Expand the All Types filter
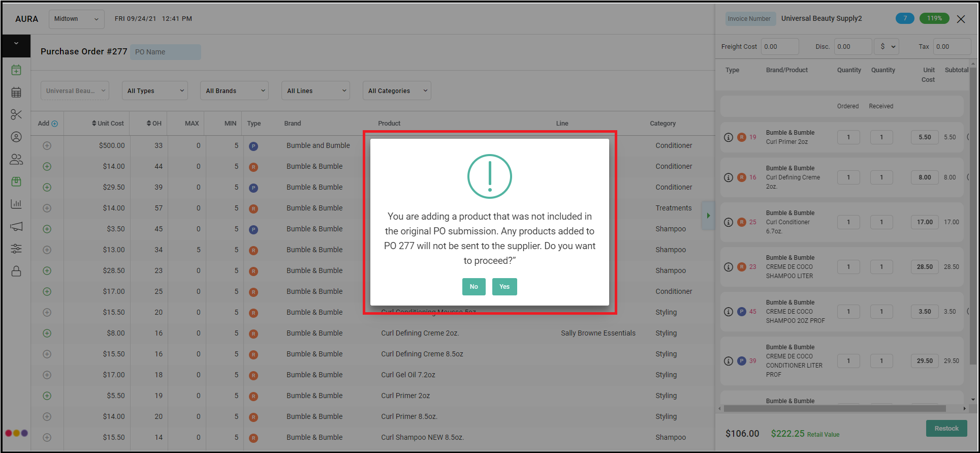 [155, 90]
